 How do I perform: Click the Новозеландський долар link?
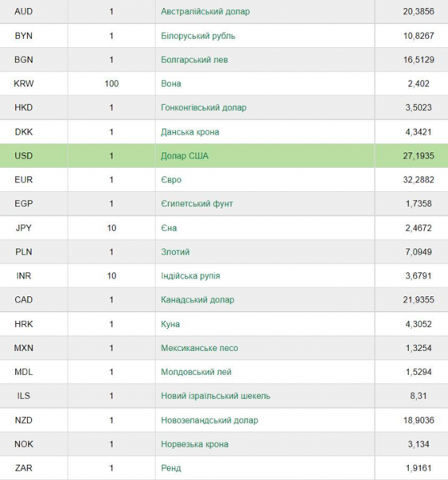click(x=210, y=420)
